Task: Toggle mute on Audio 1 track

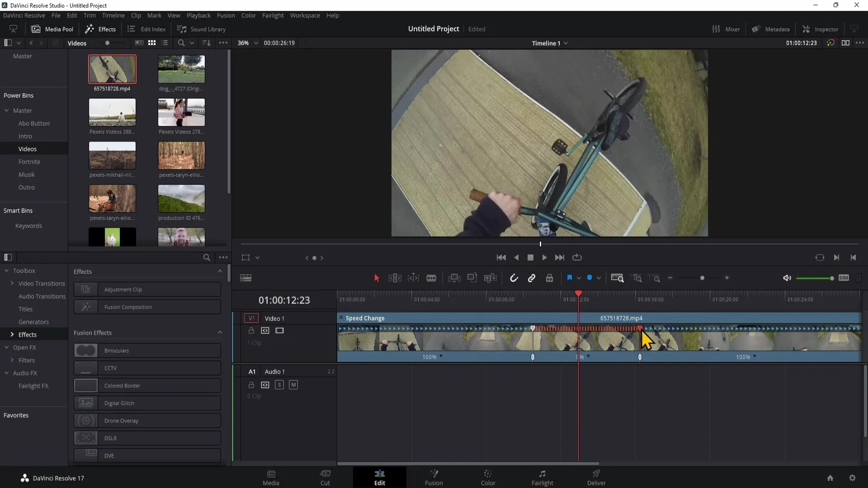Action: tap(292, 385)
